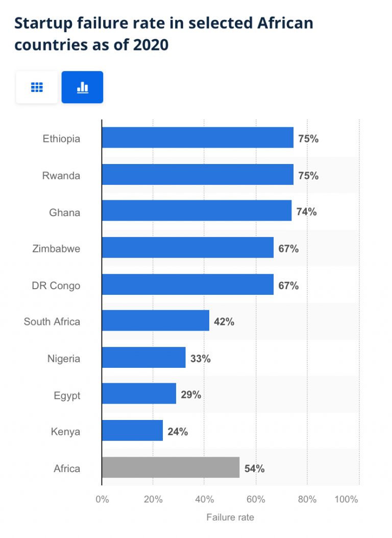Image resolution: width=392 pixels, height=538 pixels.
Task: Select the gray Africa average bar
Action: [x=170, y=468]
